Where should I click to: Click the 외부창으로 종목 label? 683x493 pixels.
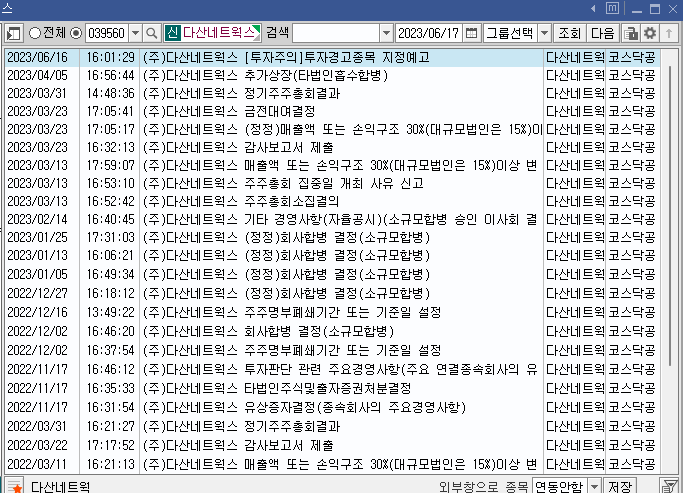tap(483, 486)
